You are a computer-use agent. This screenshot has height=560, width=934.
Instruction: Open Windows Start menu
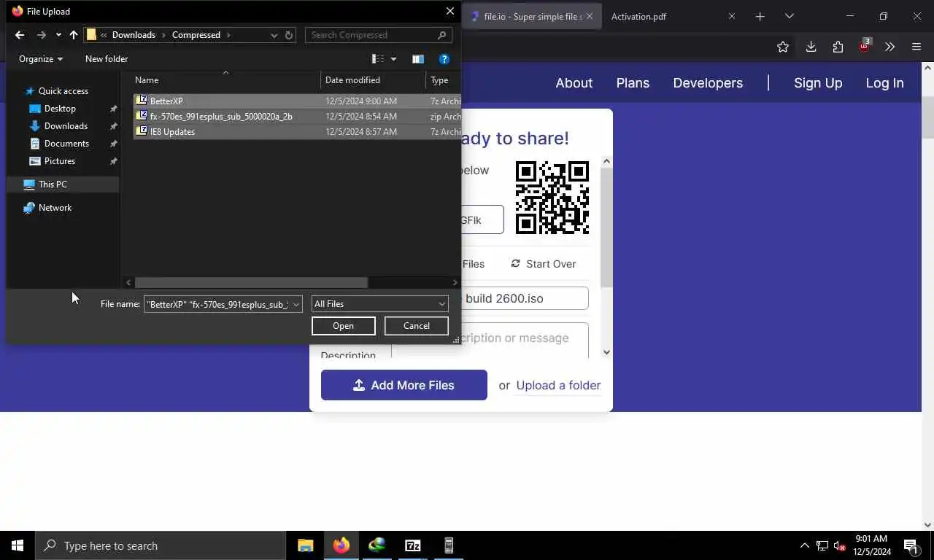tap(18, 545)
